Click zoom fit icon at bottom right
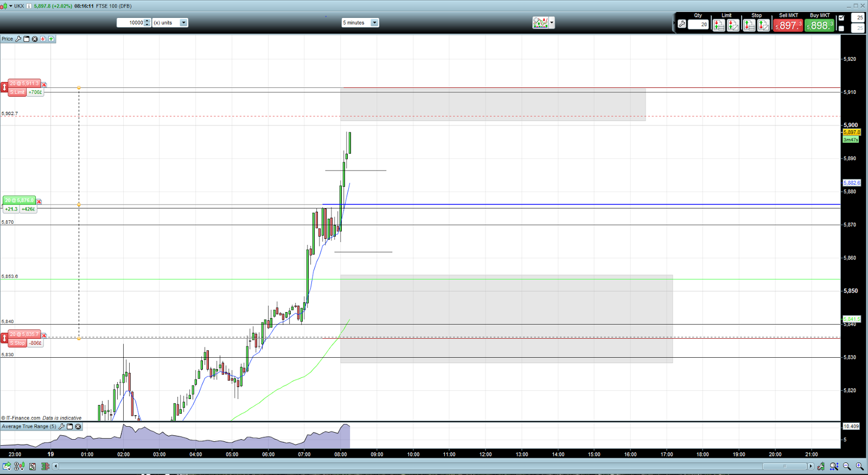The width and height of the screenshot is (868, 475). click(834, 466)
